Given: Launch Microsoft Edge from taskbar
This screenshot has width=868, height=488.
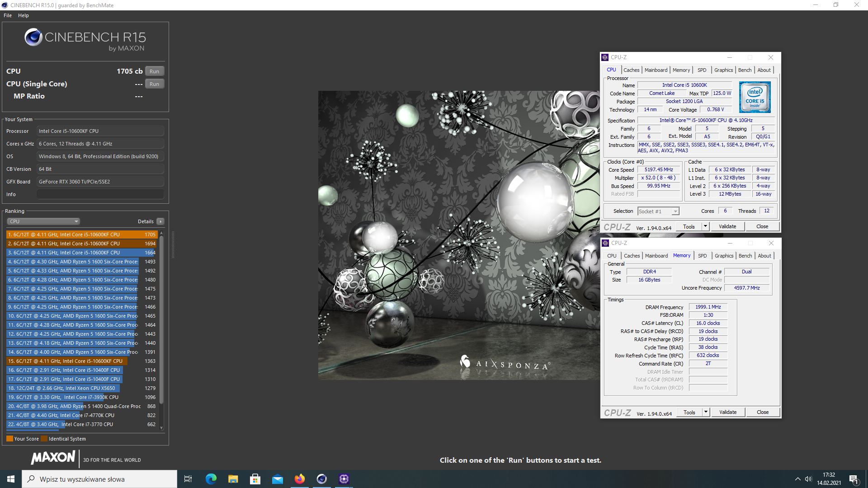Looking at the screenshot, I should point(211,479).
